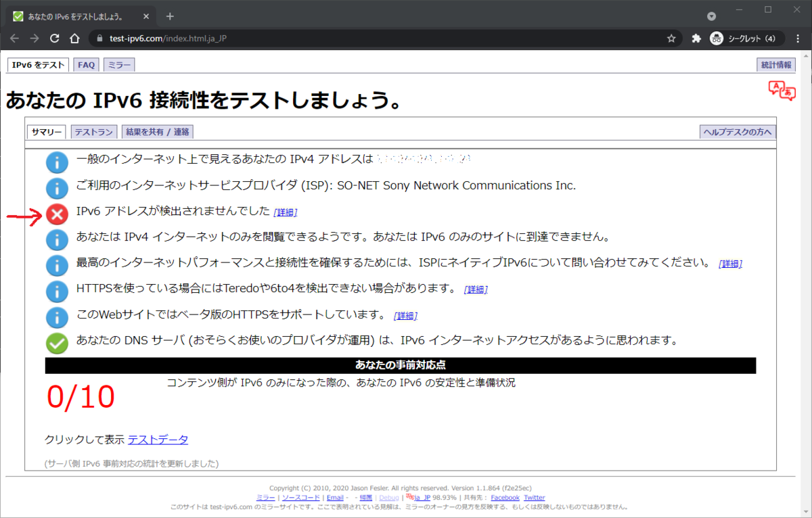Viewport: 812px width, 518px height.
Task: Click info icon beside ISP SO-NET line
Action: point(58,189)
